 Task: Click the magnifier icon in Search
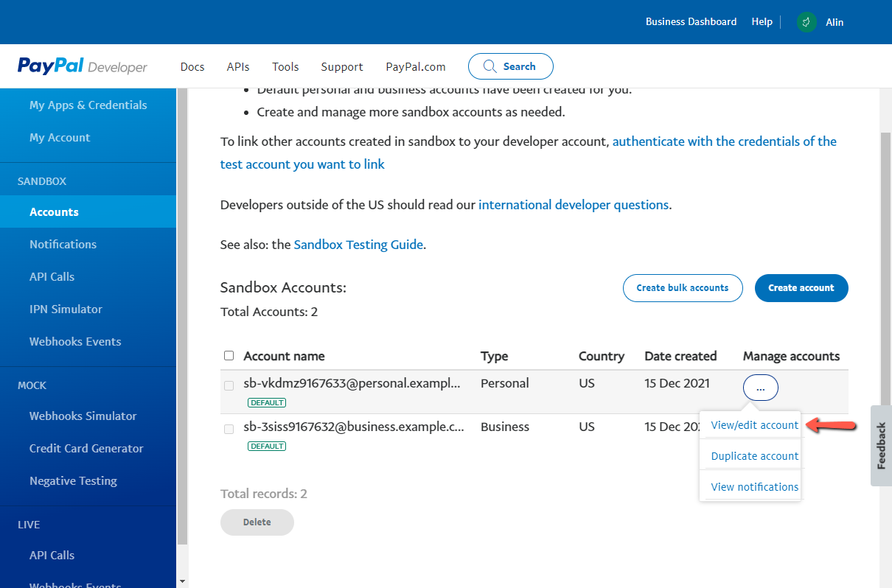pos(489,66)
